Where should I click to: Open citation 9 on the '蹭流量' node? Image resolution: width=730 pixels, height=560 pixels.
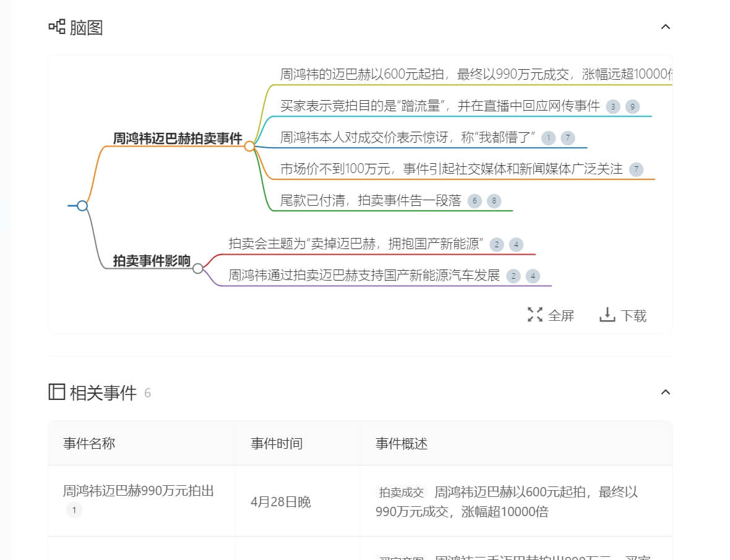pyautogui.click(x=632, y=106)
